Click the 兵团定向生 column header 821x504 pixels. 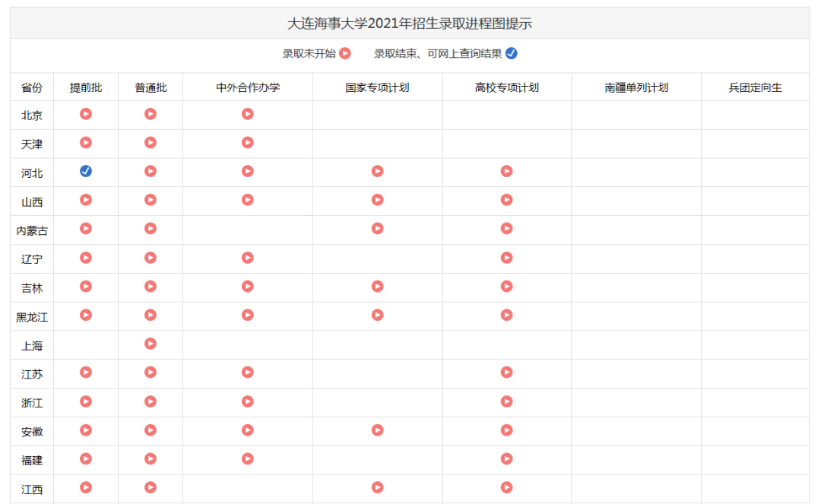point(756,87)
